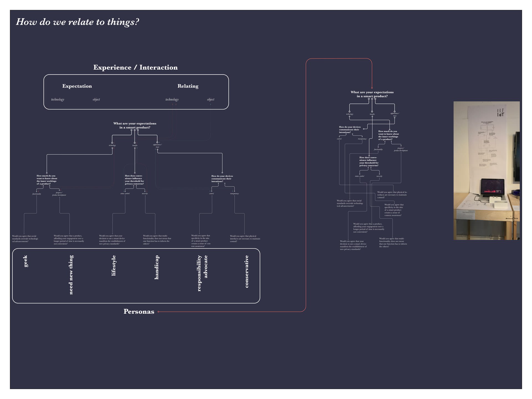Click the 'Relating' label in the rounded box
The width and height of the screenshot is (532, 399).
point(188,86)
